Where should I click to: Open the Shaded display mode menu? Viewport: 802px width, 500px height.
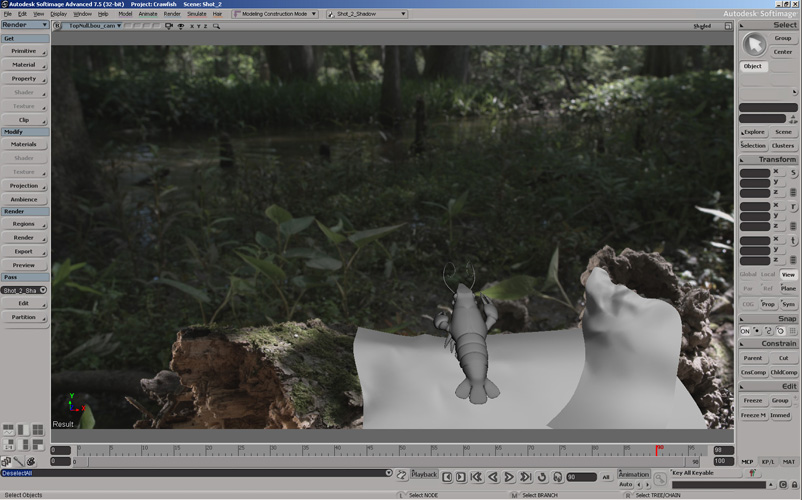pos(702,26)
